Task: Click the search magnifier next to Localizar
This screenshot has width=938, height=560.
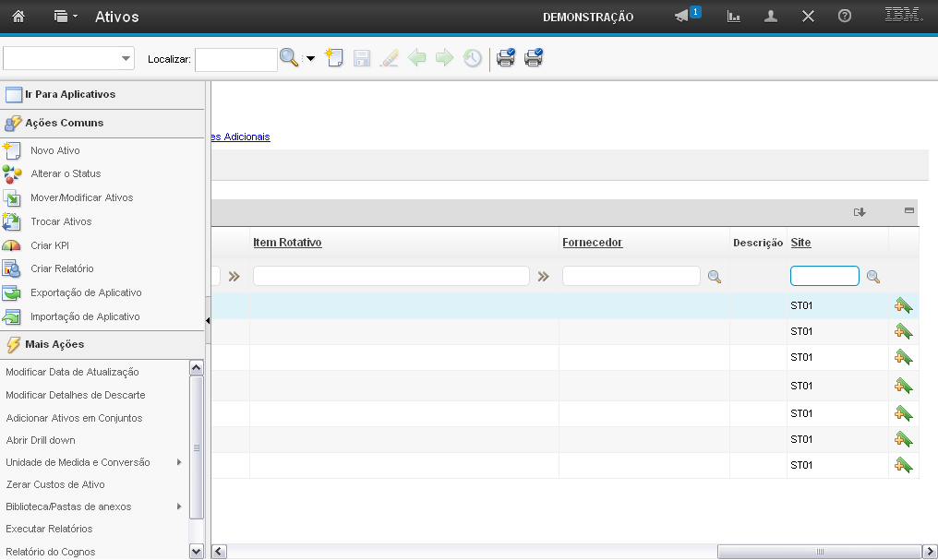Action: pos(289,58)
